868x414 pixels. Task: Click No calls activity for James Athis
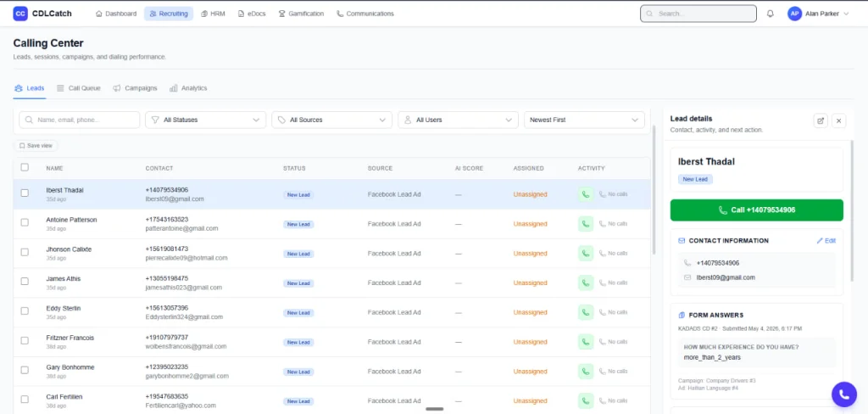click(x=614, y=283)
